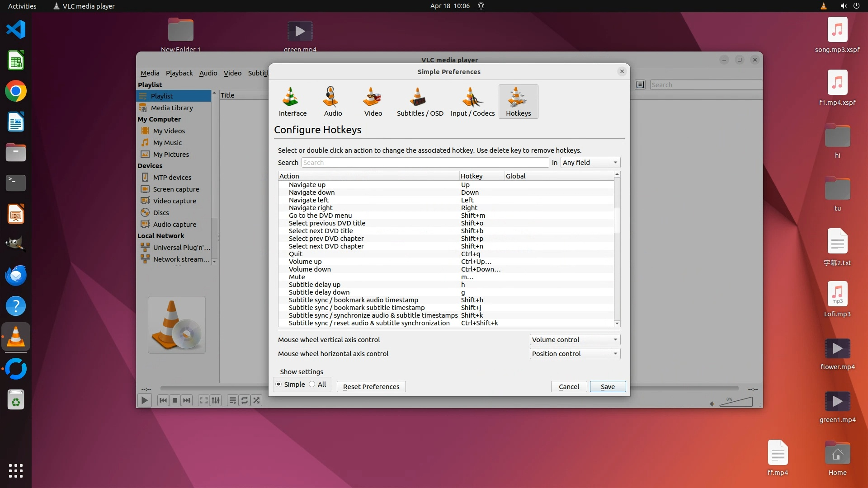
Task: Select the All show settings radio
Action: pyautogui.click(x=312, y=385)
